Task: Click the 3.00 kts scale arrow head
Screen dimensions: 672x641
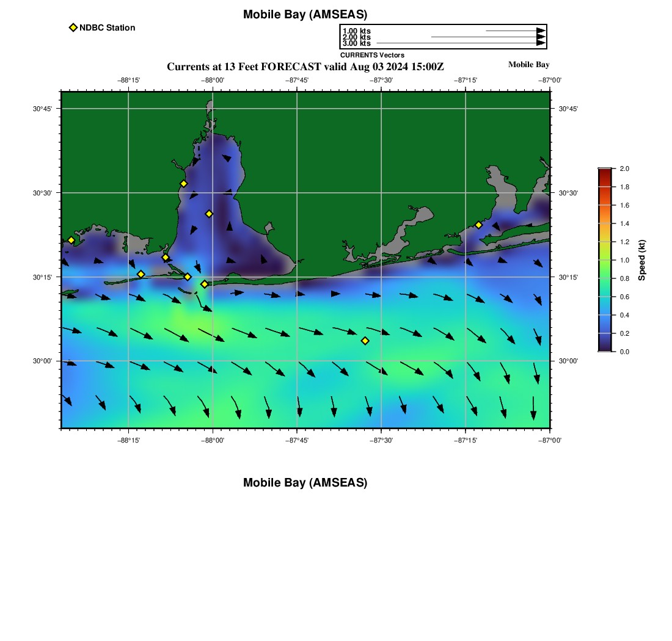Action: coord(541,43)
